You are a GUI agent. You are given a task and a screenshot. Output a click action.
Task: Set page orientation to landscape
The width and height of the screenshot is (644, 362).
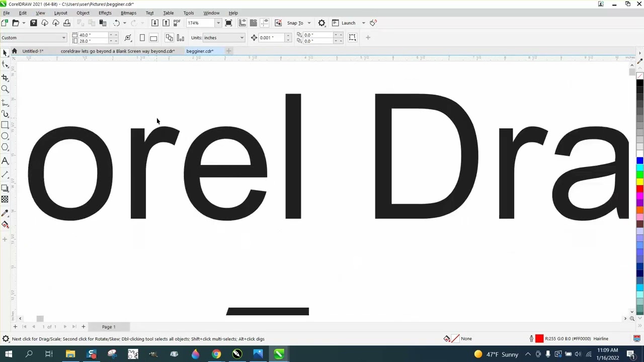point(153,38)
